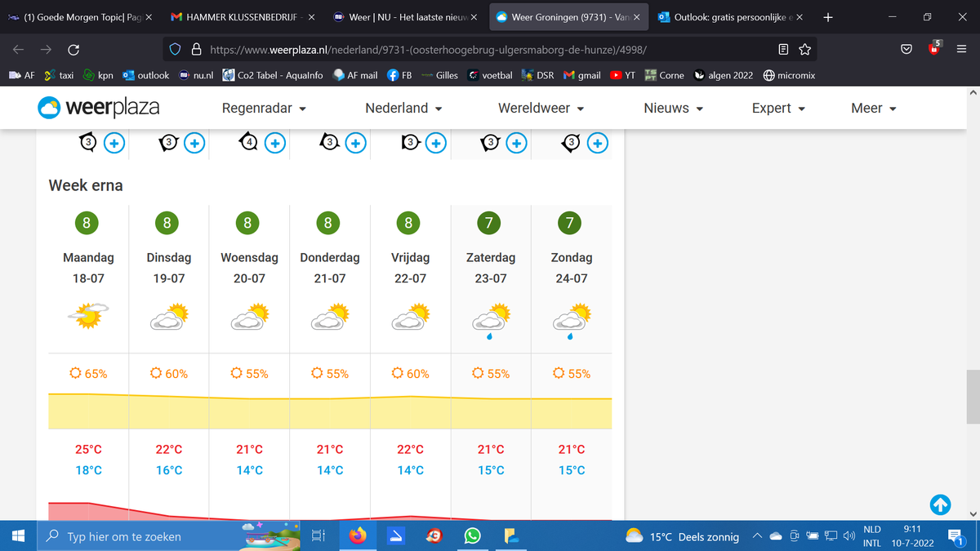Click the page vertical scrollbar thumb
This screenshot has width=980, height=551.
tap(972, 396)
